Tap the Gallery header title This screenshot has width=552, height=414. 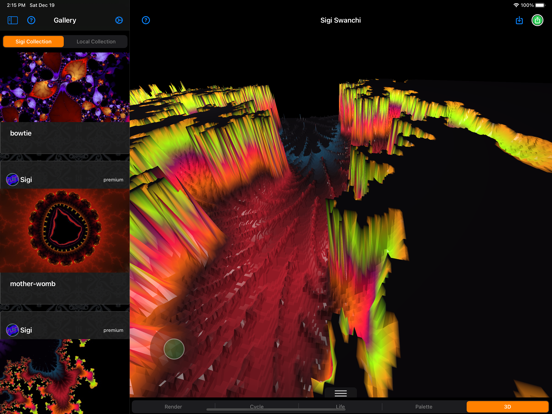[65, 20]
